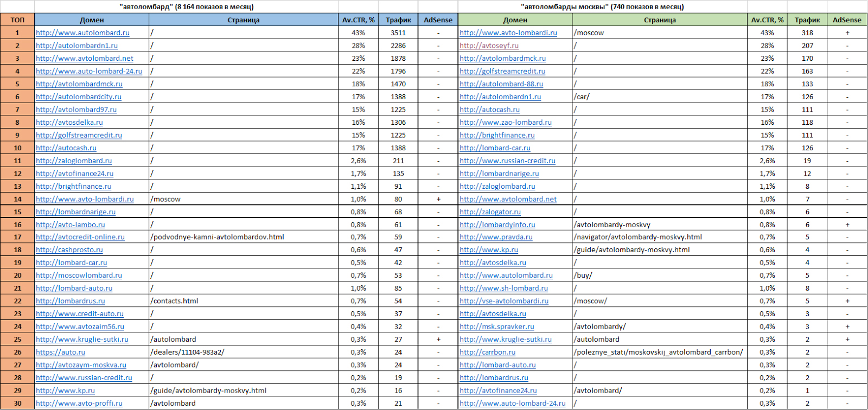Image resolution: width=868 pixels, height=410 pixels.
Task: Select the /contacts.html page cell
Action: 244,301
